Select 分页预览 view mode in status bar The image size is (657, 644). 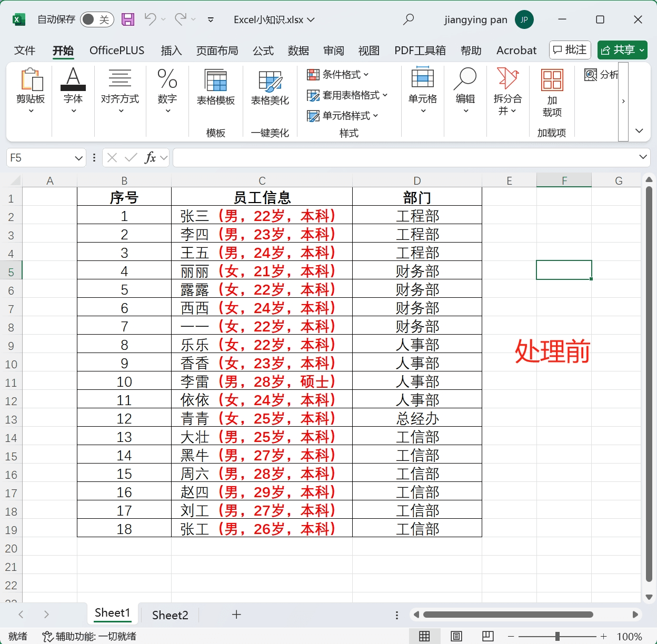pos(487,636)
